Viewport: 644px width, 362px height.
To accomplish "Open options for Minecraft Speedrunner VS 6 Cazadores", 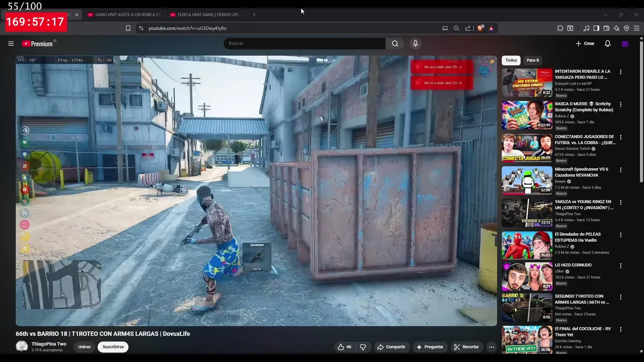I will click(x=620, y=169).
